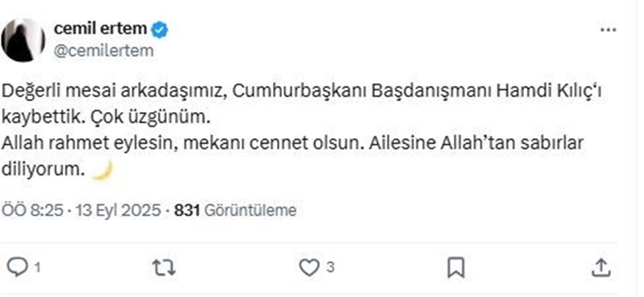Open cemil ertem's profile avatar
This screenshot has height=297, width=644.
[23, 40]
